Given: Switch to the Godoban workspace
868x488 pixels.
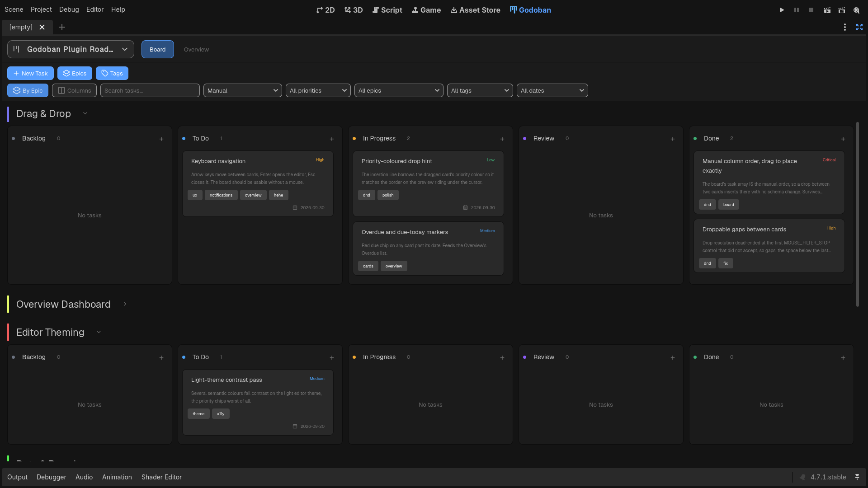Looking at the screenshot, I should click(x=530, y=10).
